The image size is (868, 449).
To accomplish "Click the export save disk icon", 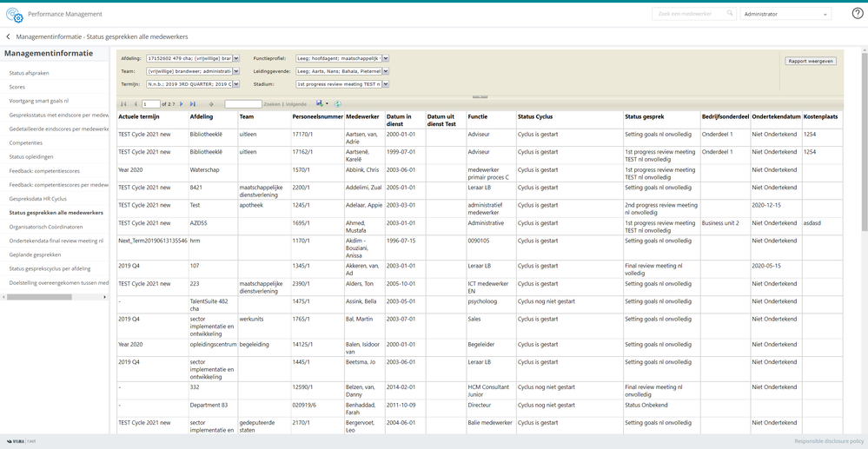I will click(x=320, y=104).
